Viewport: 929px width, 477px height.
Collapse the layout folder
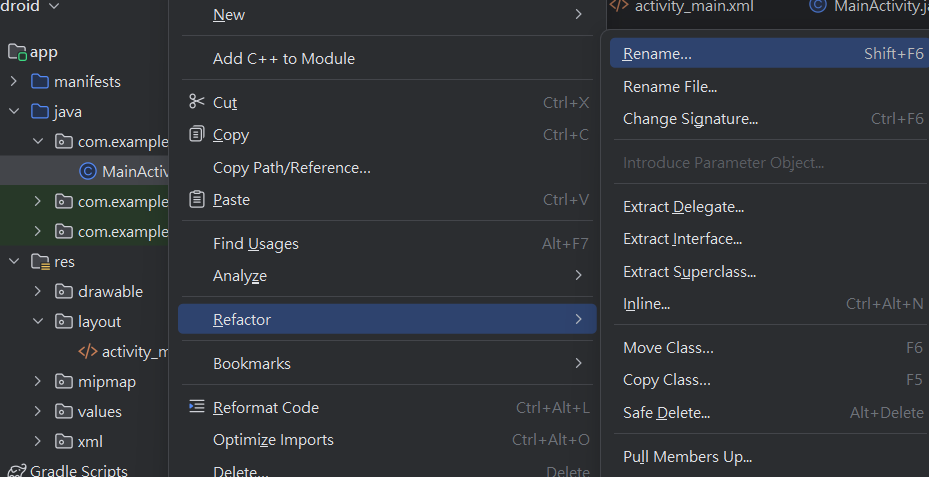(x=37, y=321)
